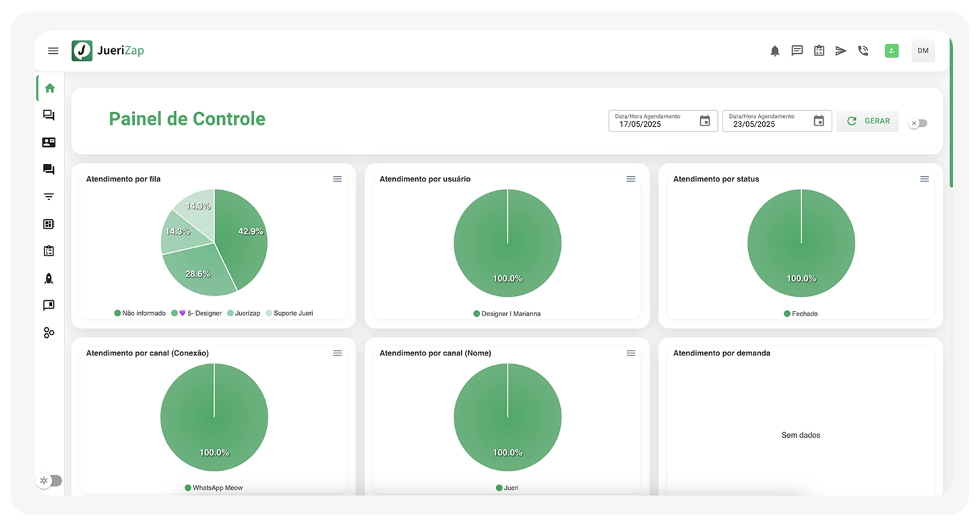Open the hamburger navigation menu
This screenshot has width=980, height=526.
pos(53,51)
